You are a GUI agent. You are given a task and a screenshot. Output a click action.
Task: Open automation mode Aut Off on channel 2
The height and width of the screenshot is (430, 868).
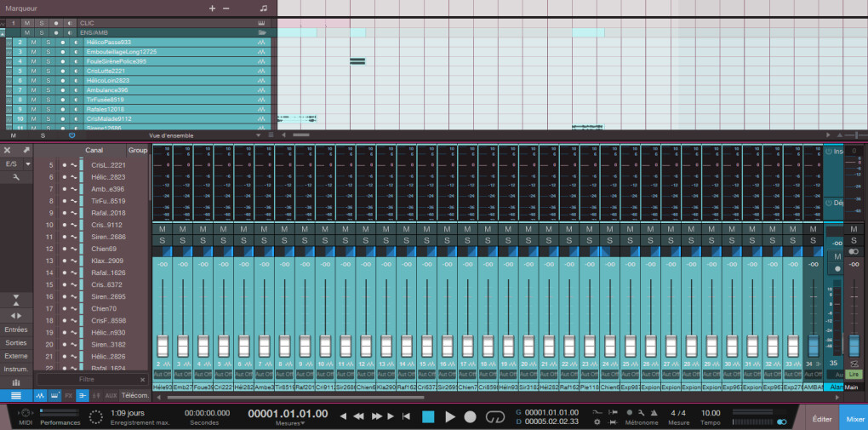click(x=163, y=374)
